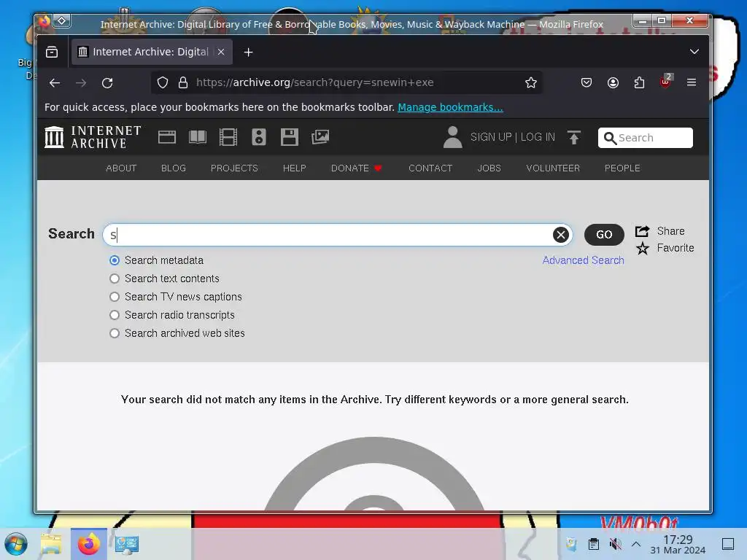Click LOG IN link
This screenshot has height=560, width=747.
click(538, 137)
